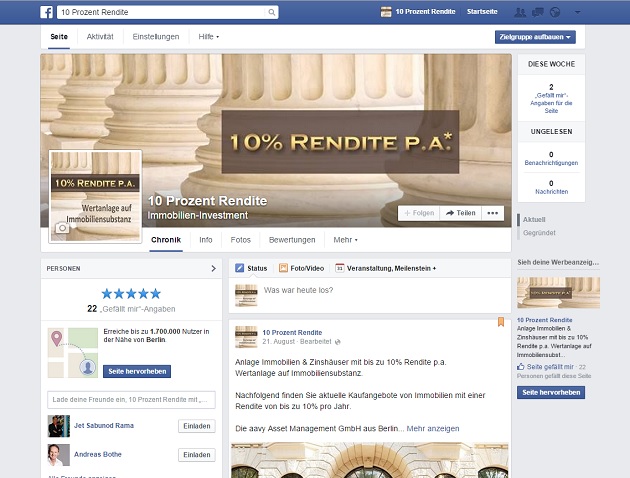Open the Einstellungen tab
Viewport: 630px width, 478px height.
click(156, 37)
